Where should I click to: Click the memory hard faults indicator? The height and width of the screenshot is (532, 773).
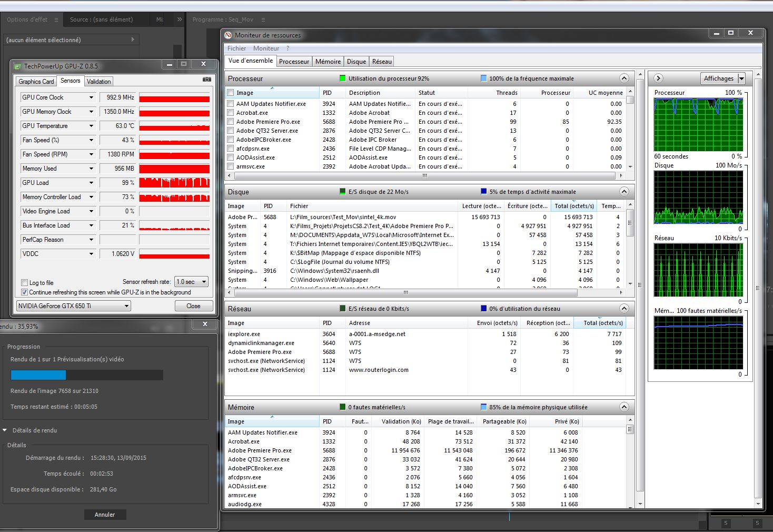(343, 407)
